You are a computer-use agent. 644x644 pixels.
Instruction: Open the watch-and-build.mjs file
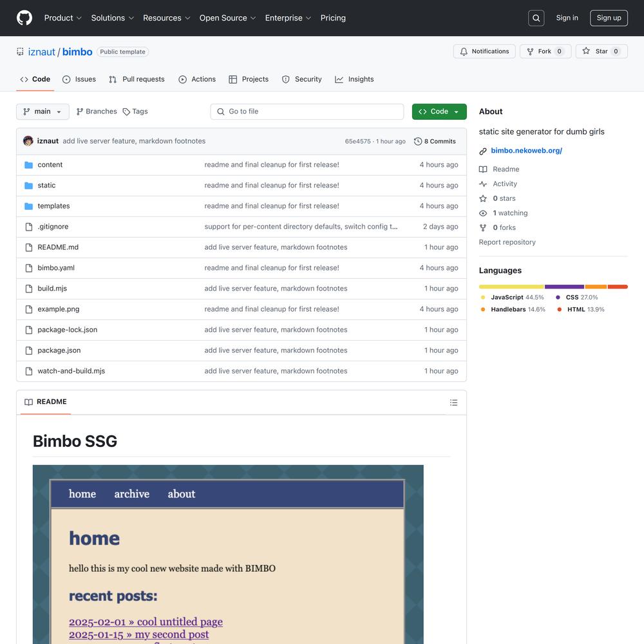[71, 371]
